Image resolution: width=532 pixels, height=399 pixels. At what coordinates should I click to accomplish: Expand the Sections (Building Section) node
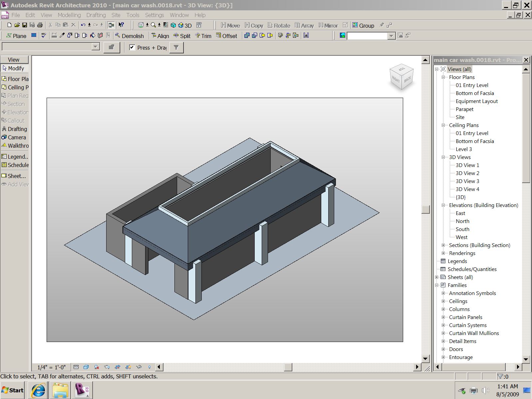pos(443,245)
